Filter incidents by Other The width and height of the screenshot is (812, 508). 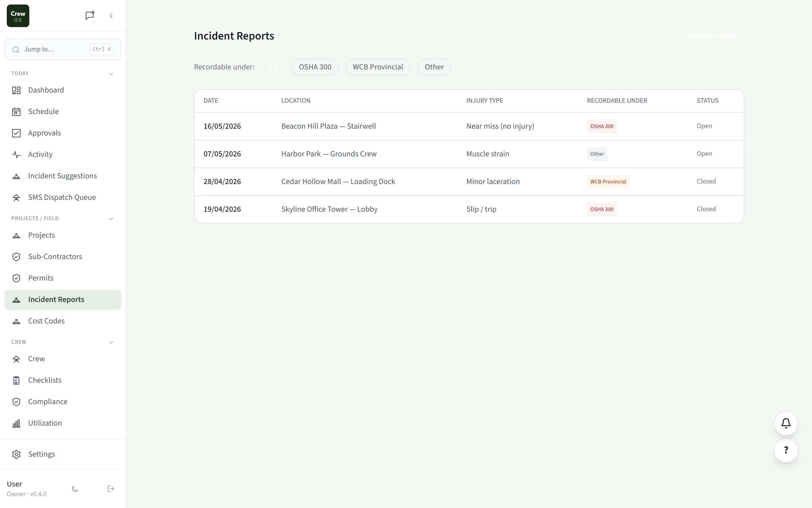point(434,67)
